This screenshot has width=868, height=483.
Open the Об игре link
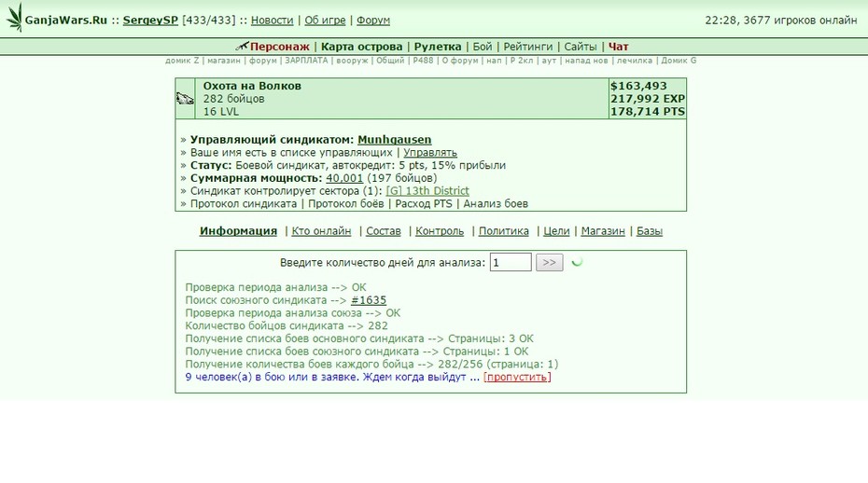(x=325, y=20)
